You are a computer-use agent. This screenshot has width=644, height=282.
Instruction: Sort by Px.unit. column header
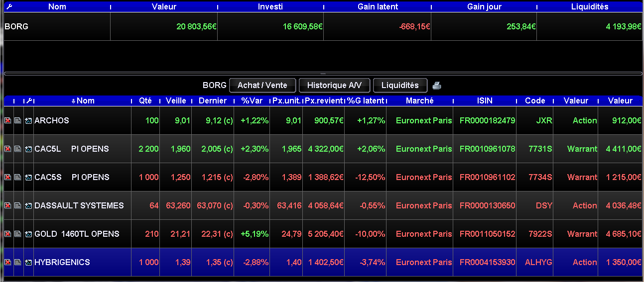(286, 101)
